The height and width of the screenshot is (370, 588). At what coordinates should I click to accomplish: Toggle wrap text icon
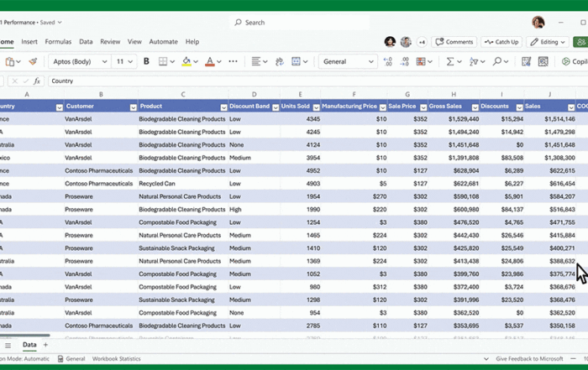tap(280, 61)
